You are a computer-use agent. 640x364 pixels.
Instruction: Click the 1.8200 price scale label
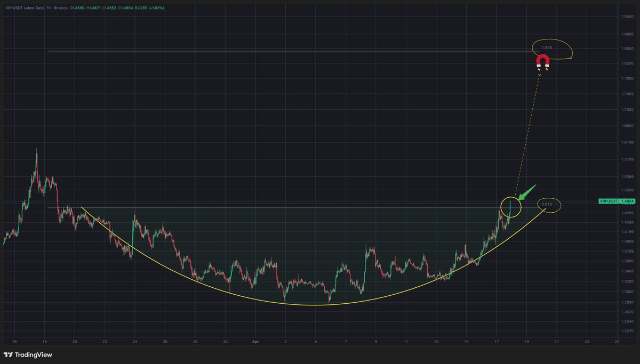click(x=627, y=63)
